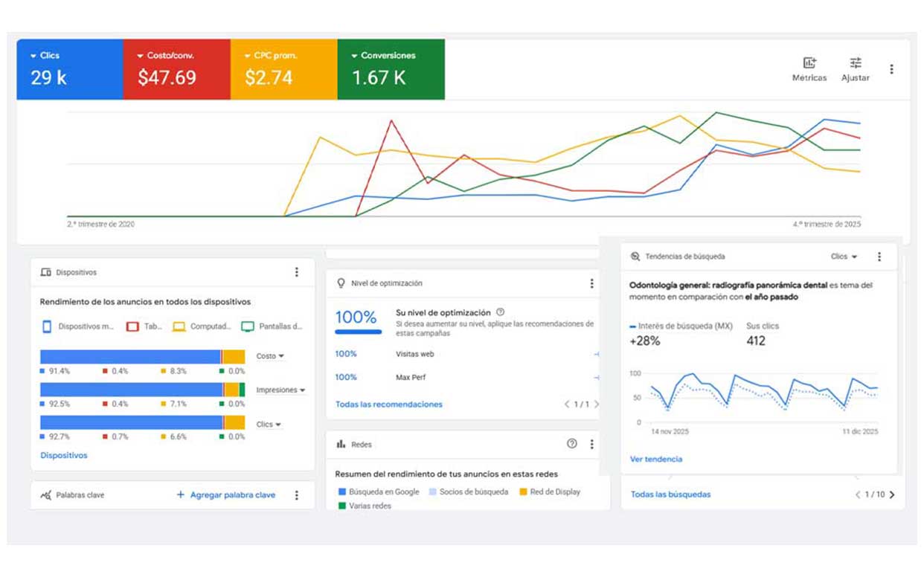Go to next search trend page arrow
Viewport: 924px width, 577px height.
(x=892, y=494)
